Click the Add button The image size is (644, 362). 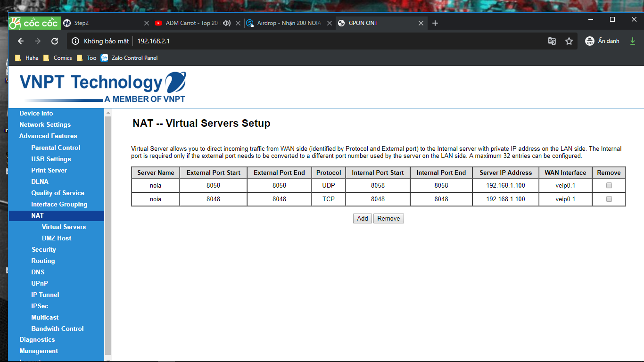point(363,218)
